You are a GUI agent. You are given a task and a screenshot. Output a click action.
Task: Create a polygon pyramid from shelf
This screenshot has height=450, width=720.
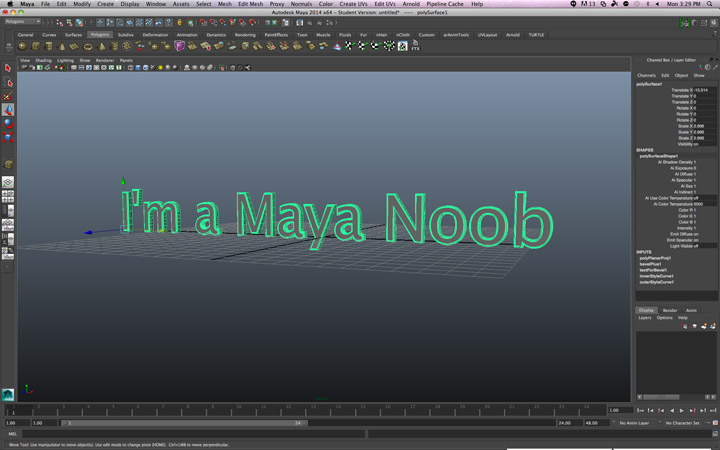click(x=101, y=46)
